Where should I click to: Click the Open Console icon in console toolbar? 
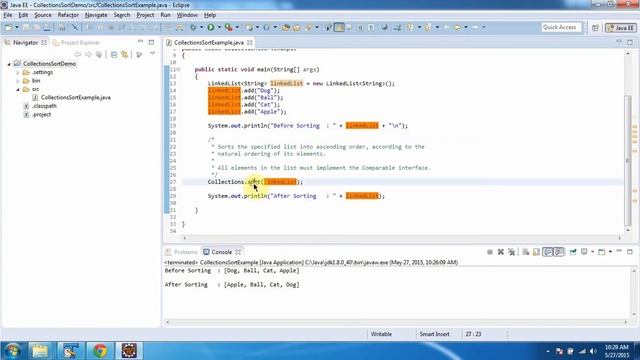tap(602, 252)
